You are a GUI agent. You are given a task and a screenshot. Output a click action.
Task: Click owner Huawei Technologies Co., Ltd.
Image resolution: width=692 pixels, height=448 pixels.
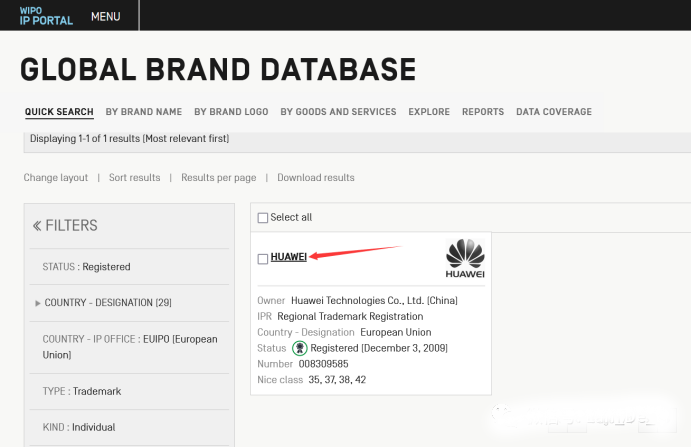pos(374,301)
